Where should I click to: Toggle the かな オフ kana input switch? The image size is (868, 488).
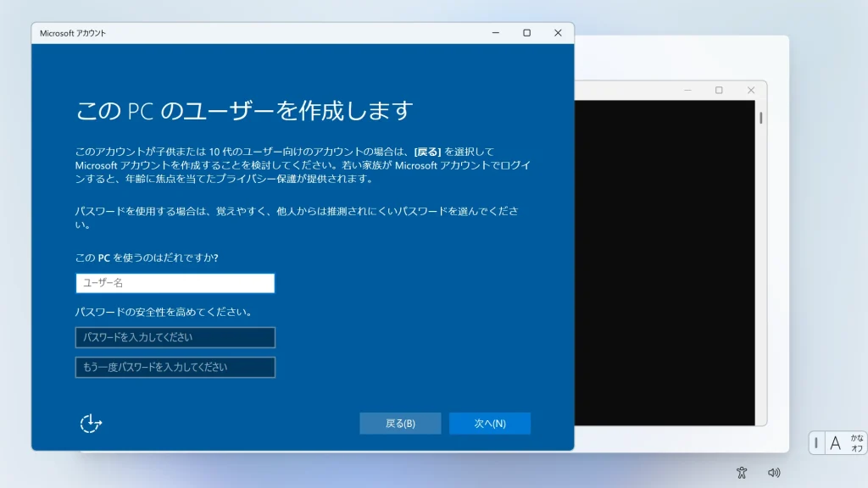tap(857, 443)
